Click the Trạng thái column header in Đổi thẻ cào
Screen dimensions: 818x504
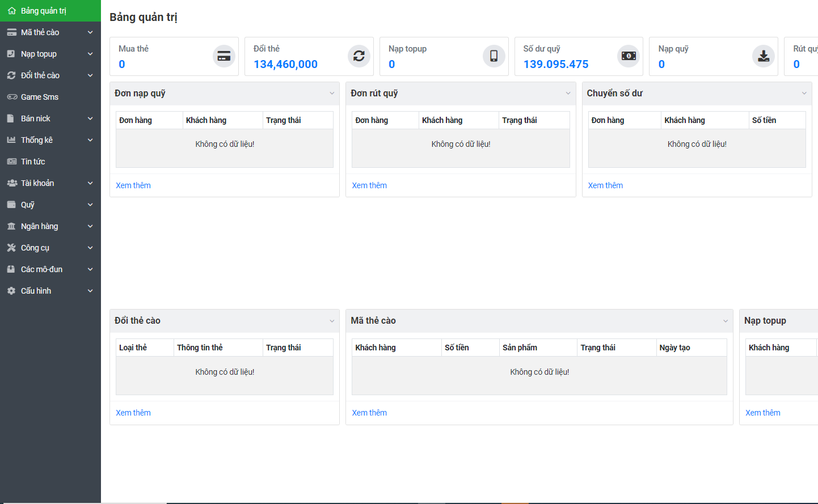pyautogui.click(x=284, y=348)
